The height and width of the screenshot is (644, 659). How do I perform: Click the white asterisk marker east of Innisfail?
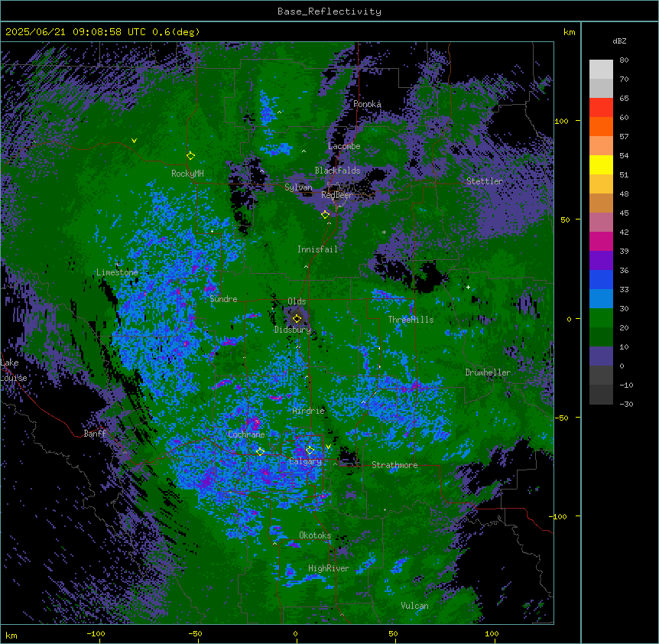[x=384, y=232]
